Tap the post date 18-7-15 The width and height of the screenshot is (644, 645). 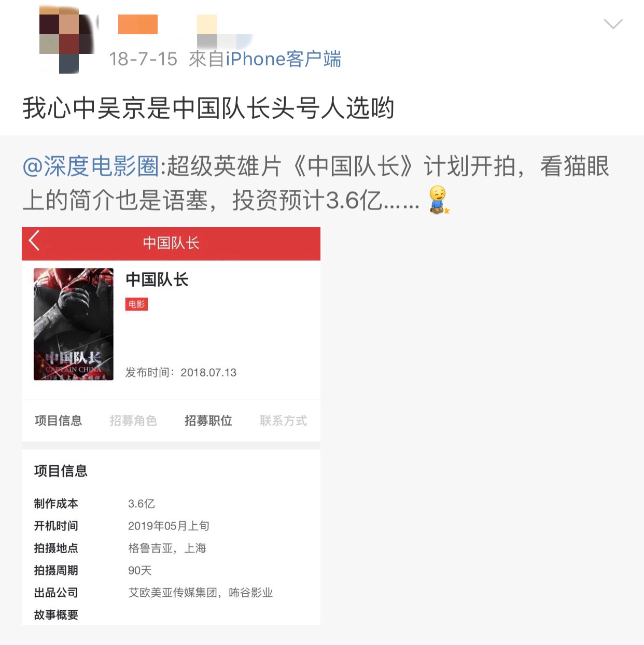[143, 59]
